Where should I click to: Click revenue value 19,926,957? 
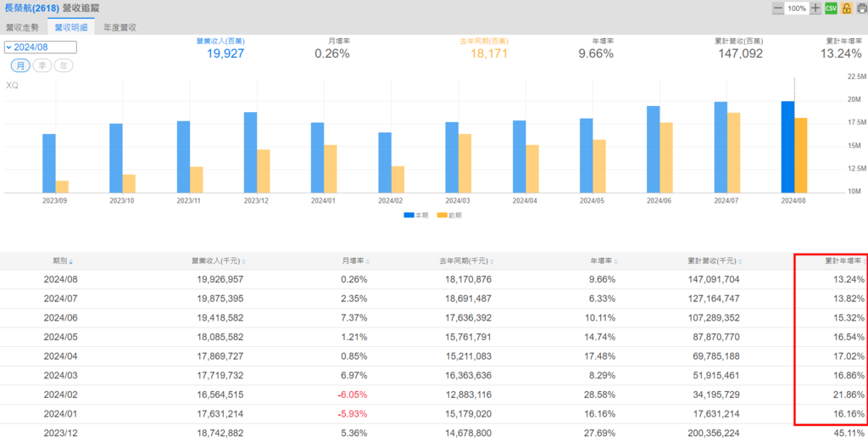coord(220,280)
